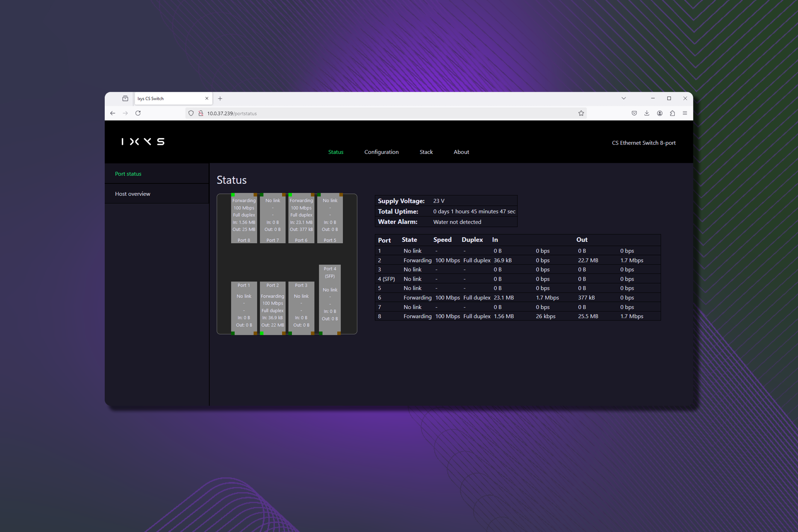Open the Stack menu item
This screenshot has height=532, width=798.
[x=426, y=152]
